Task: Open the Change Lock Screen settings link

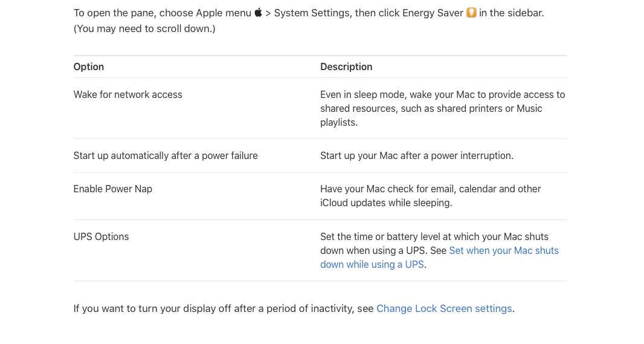Action: click(444, 309)
